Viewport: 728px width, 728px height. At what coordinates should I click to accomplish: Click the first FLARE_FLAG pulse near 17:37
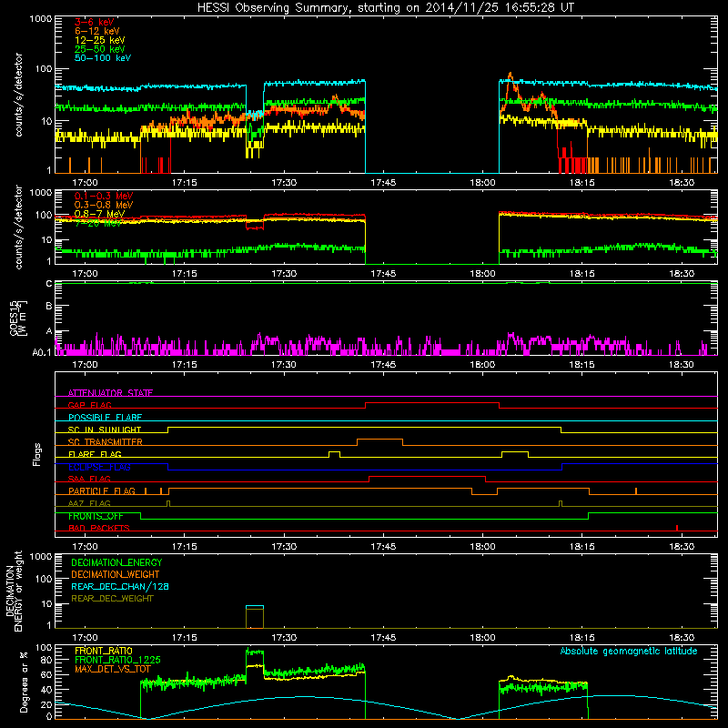334,451
